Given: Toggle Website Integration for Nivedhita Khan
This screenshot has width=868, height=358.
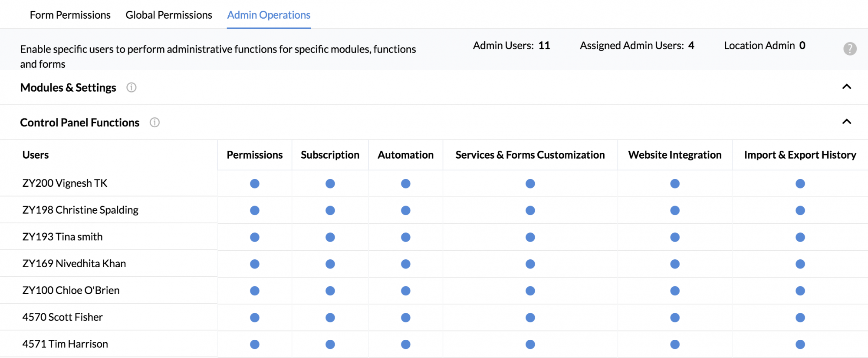Looking at the screenshot, I should coord(675,264).
